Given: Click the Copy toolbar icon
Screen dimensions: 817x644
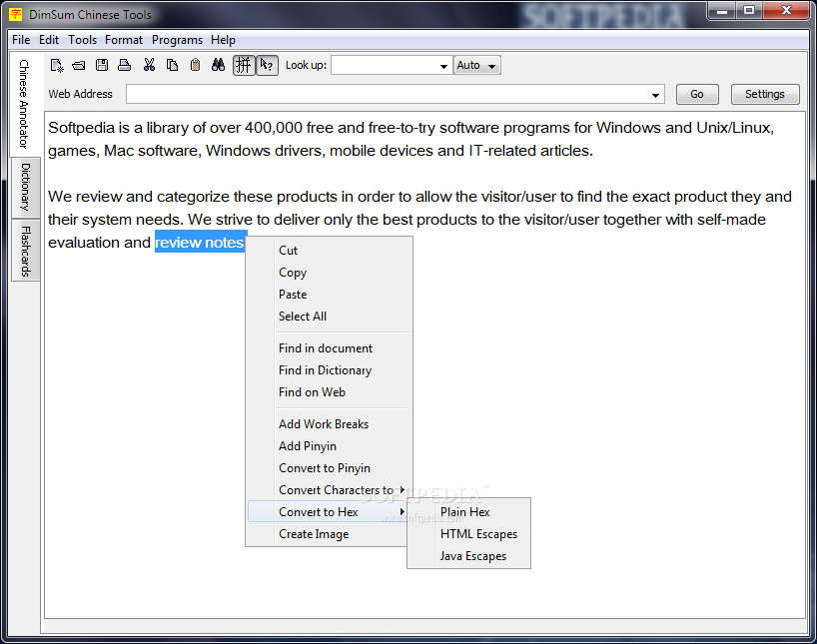Looking at the screenshot, I should pyautogui.click(x=172, y=65).
